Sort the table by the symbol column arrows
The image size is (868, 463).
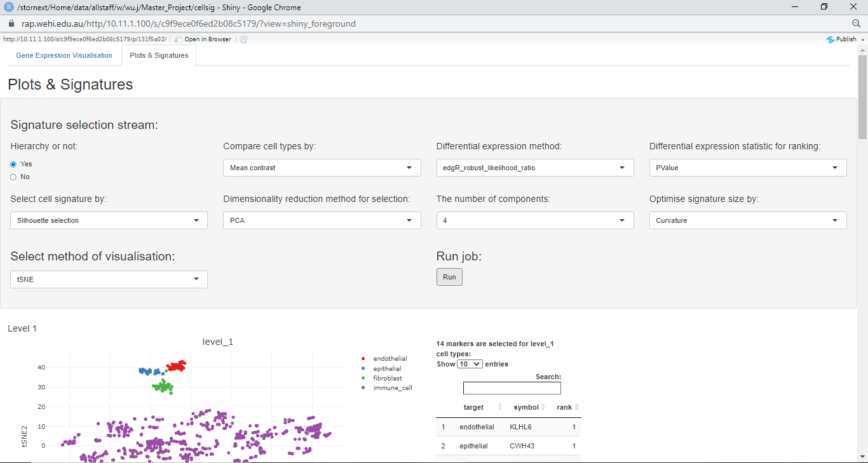pyautogui.click(x=542, y=407)
